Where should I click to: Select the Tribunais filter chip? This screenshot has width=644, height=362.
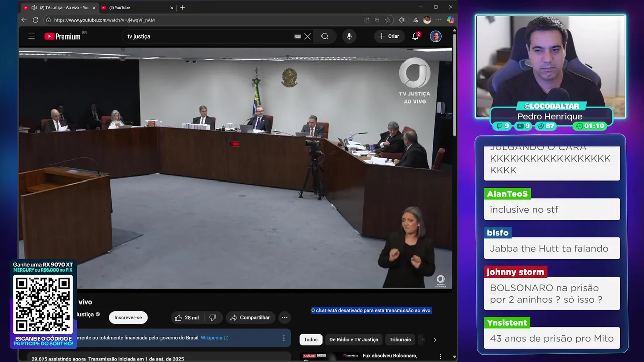[400, 340]
